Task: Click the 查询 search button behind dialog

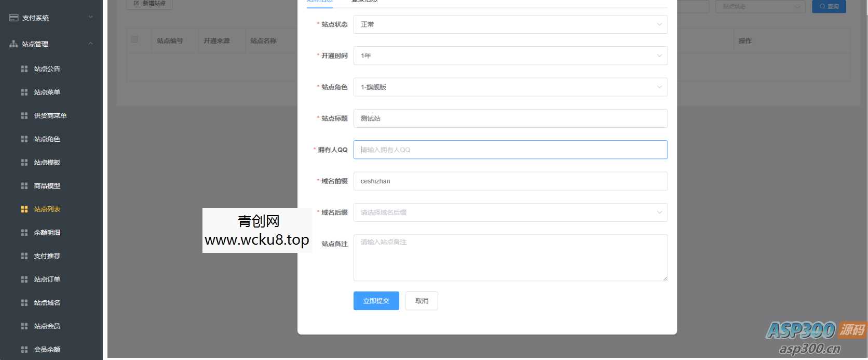Action: coord(829,6)
